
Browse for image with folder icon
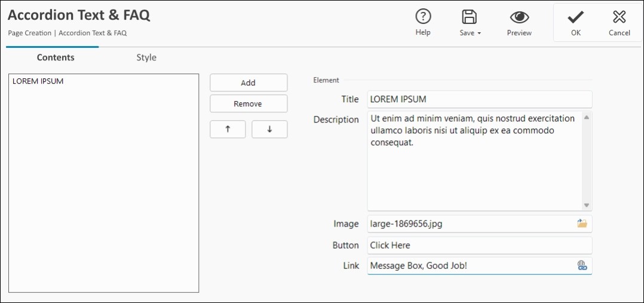[582, 224]
